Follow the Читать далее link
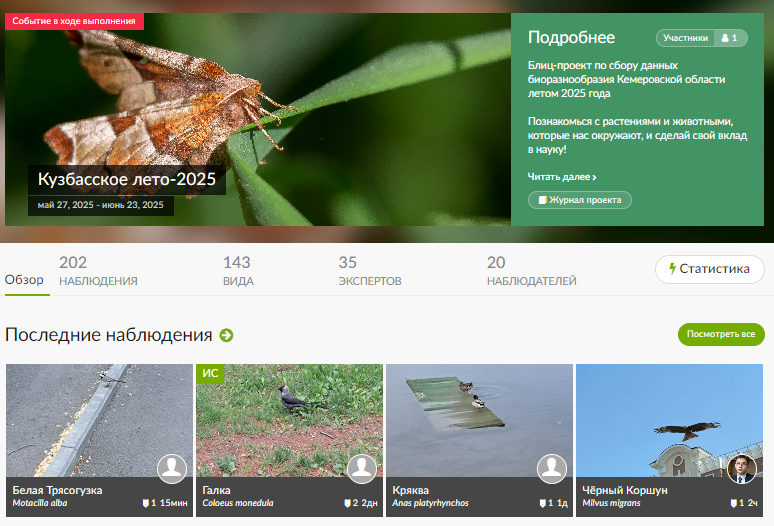 click(562, 177)
